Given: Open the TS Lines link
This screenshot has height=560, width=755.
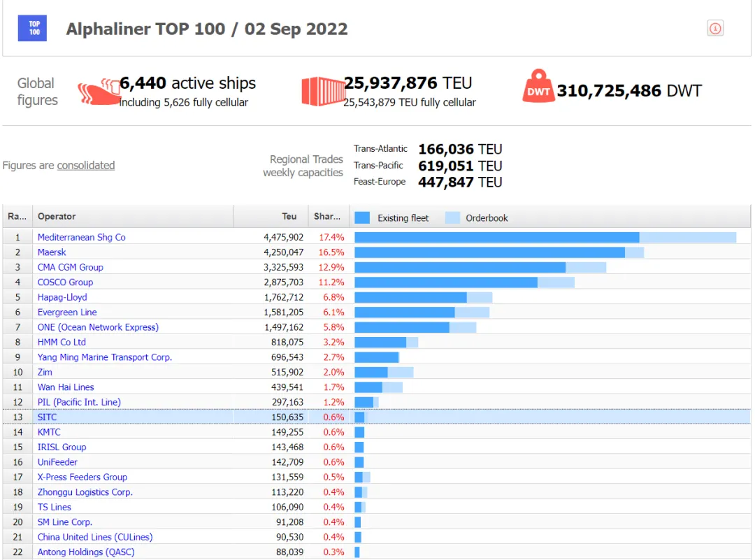Looking at the screenshot, I should [54, 507].
